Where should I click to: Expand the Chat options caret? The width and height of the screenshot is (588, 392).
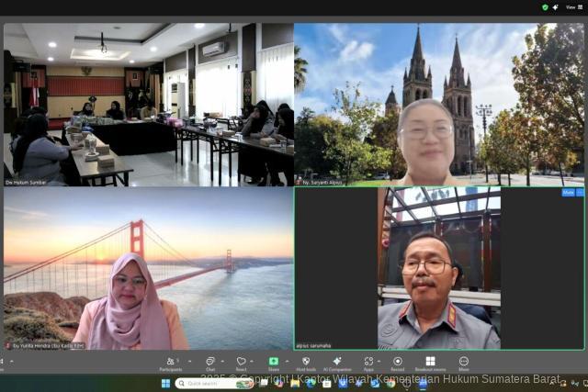221,359
